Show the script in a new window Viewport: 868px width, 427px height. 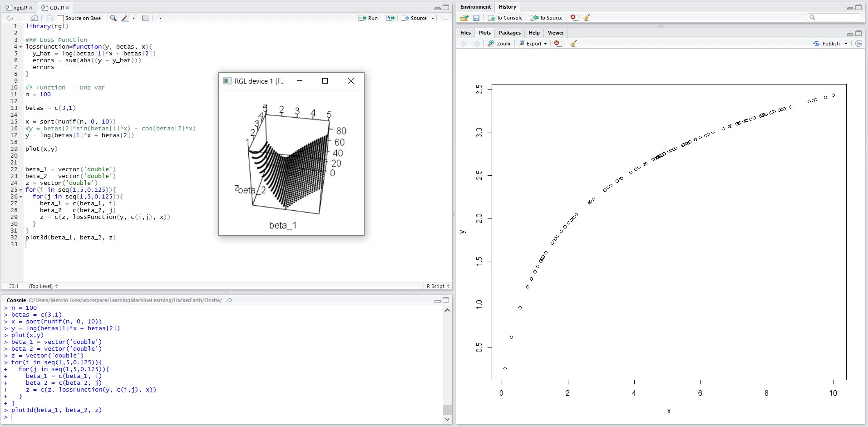[x=34, y=18]
